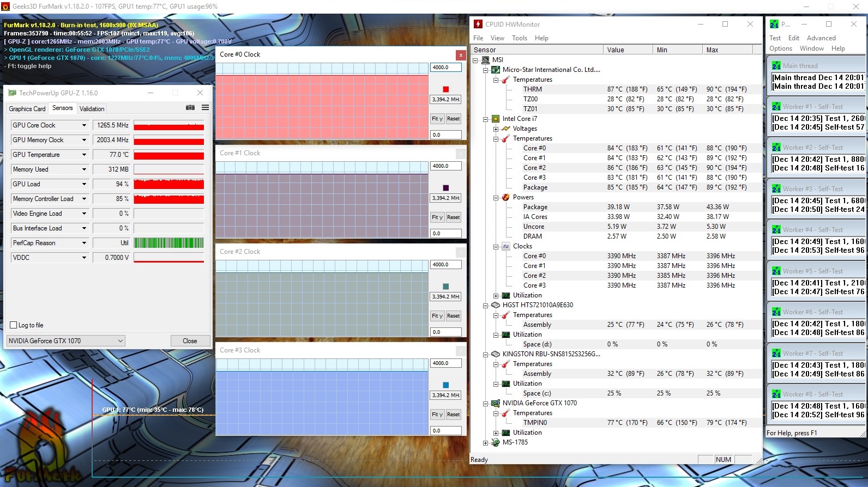868x487 pixels.
Task: Click the MS-1785 battery device icon
Action: pyautogui.click(x=496, y=442)
